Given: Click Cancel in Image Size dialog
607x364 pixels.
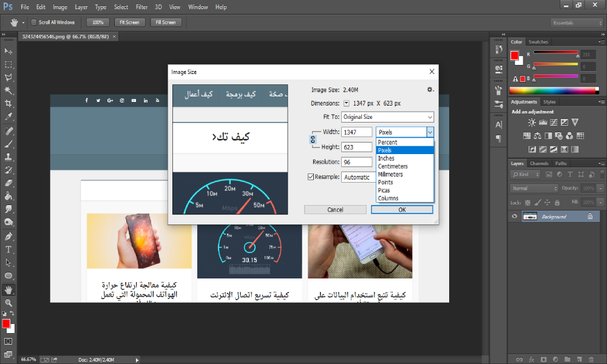Looking at the screenshot, I should click(x=335, y=210).
